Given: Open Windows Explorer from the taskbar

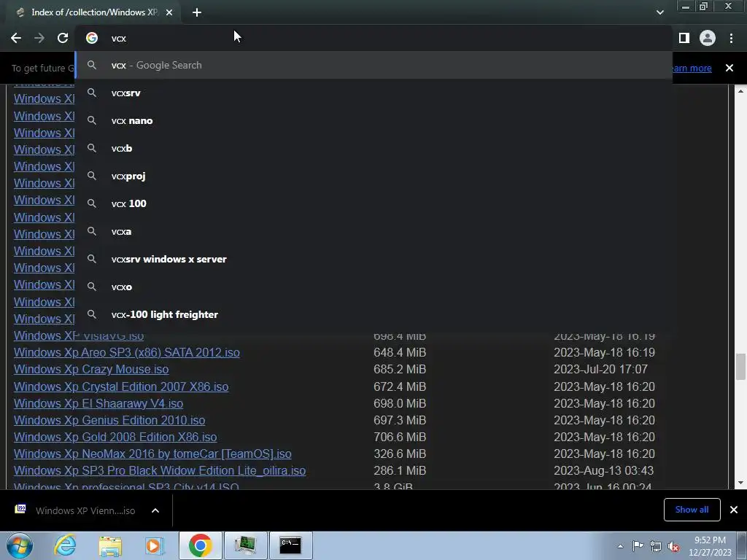Looking at the screenshot, I should pos(110,546).
